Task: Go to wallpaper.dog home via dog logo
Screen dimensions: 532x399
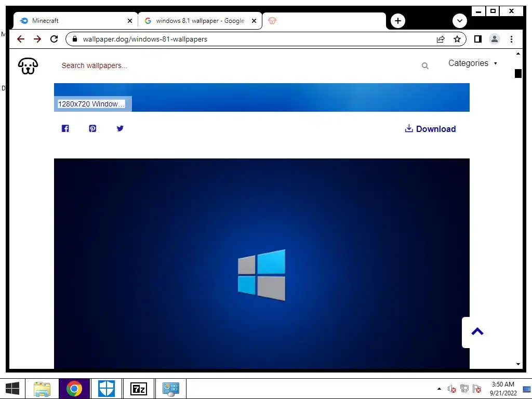Action: pyautogui.click(x=28, y=65)
